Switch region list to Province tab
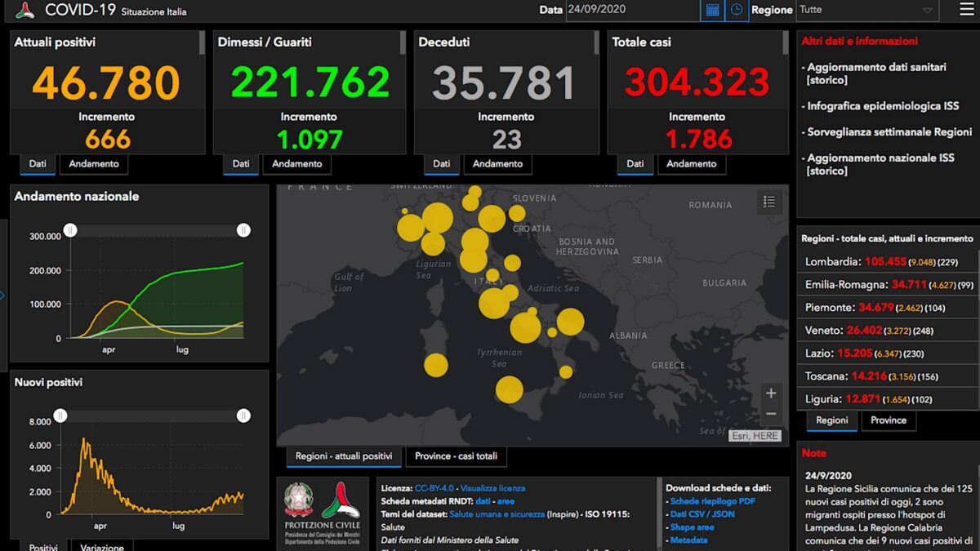980x551 pixels. (889, 420)
